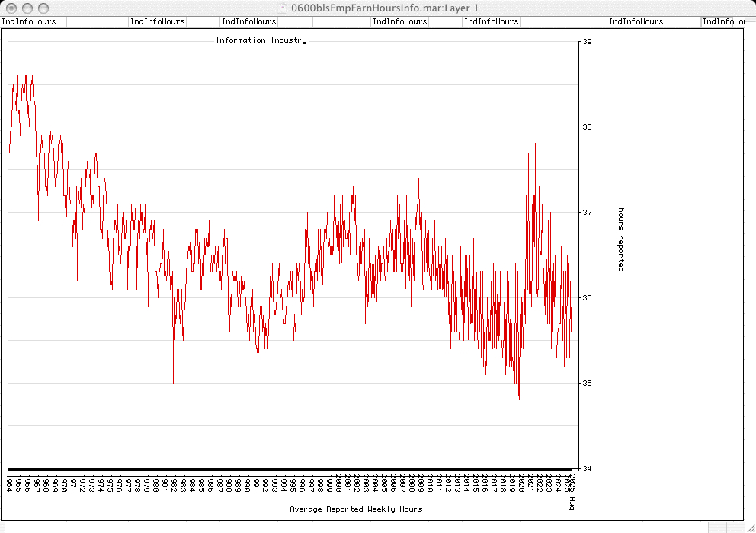The width and height of the screenshot is (756, 533).
Task: Click the IndInfoHours header just left of the window title center
Action: [x=400, y=22]
